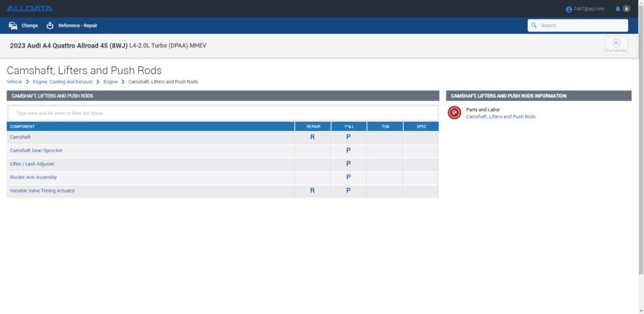Click the red Parts and Labor icon
Image resolution: width=644 pixels, height=314 pixels.
tap(454, 113)
